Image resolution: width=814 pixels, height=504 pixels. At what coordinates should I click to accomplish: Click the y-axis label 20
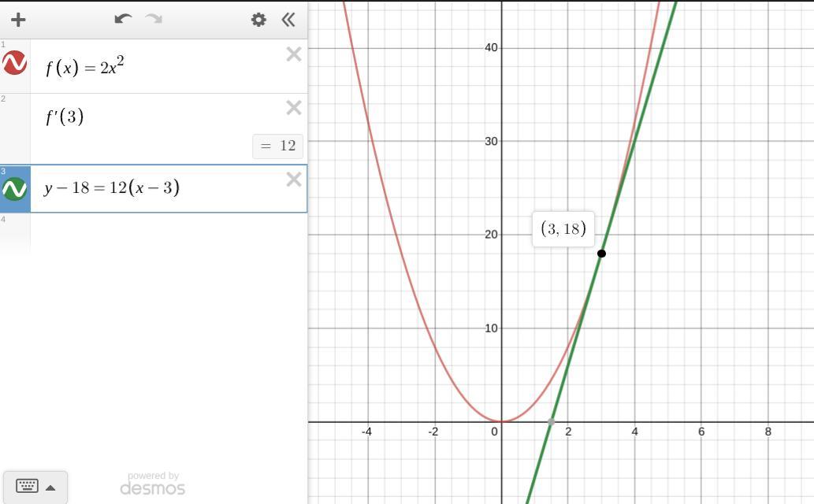tap(491, 235)
